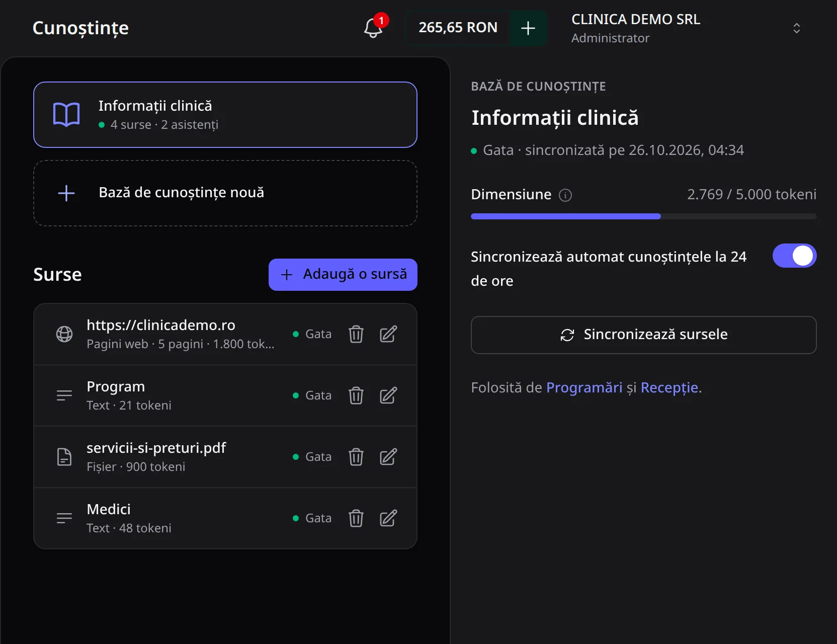Screen dimensions: 837x644
Task: Click the Gata status of the Medici source
Action: [x=312, y=518]
